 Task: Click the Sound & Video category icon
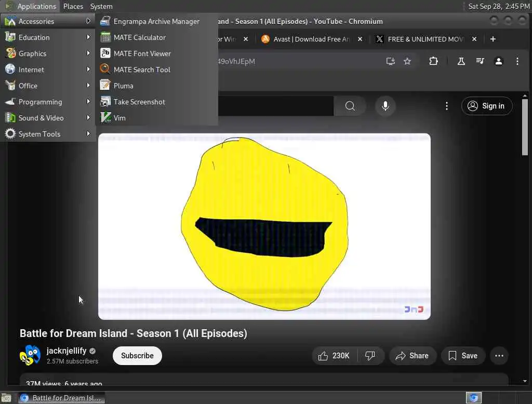tap(10, 118)
